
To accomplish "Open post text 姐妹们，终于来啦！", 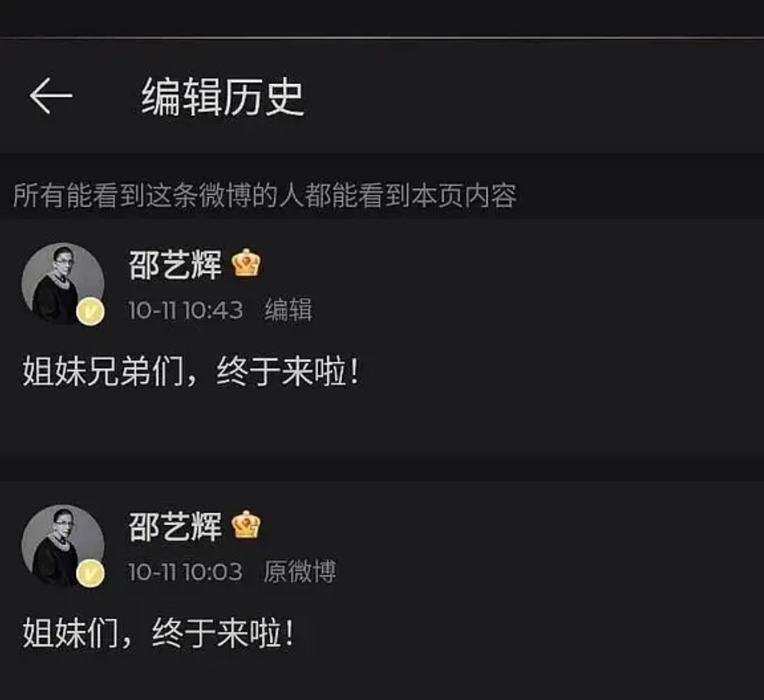I will (159, 633).
